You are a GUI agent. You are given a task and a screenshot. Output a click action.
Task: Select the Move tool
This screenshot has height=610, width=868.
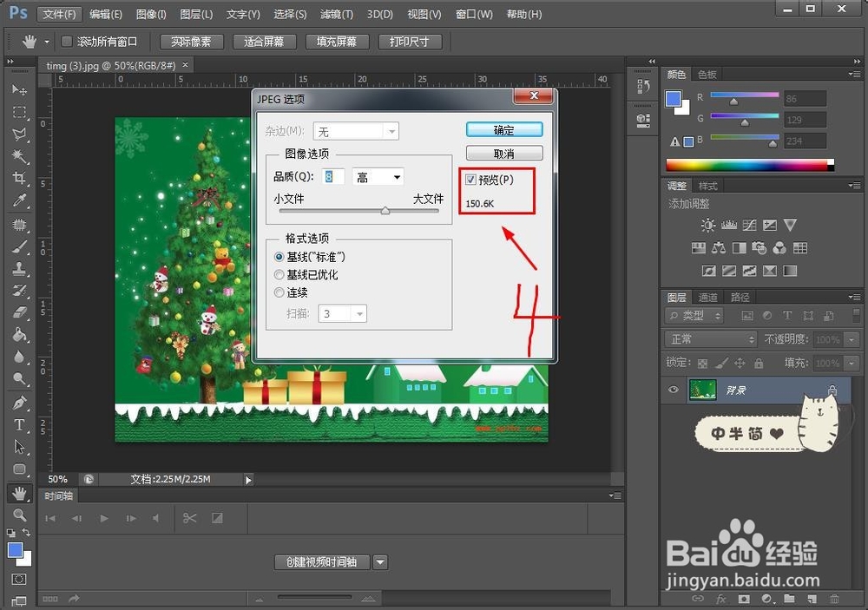point(19,89)
